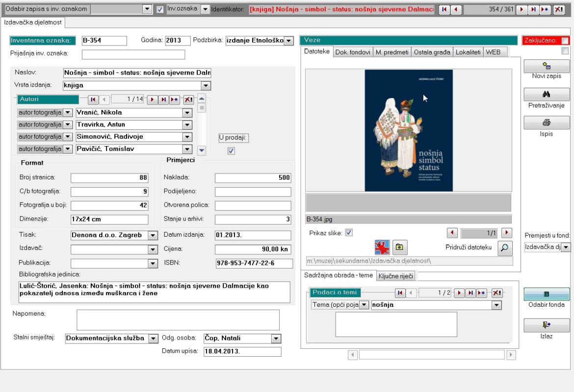Open the Podzbirka dropdown

pos(289,41)
